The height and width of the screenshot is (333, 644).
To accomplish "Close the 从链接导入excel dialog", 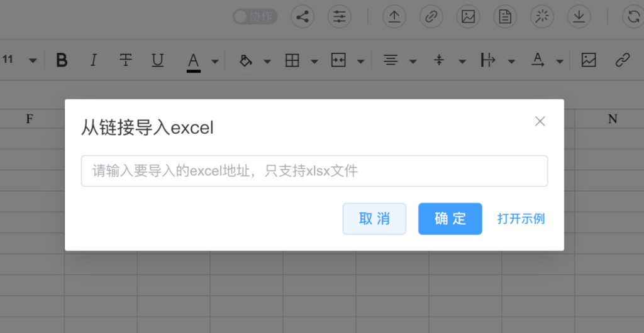I will pos(540,121).
